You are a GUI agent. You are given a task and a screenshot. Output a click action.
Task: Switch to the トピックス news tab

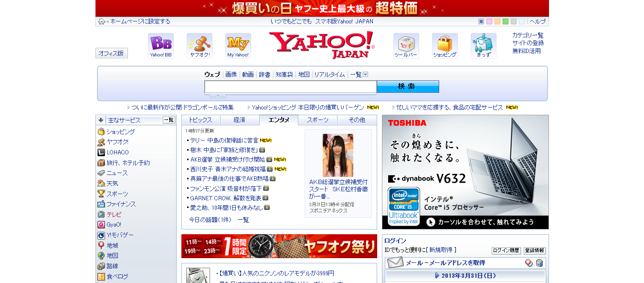point(201,120)
